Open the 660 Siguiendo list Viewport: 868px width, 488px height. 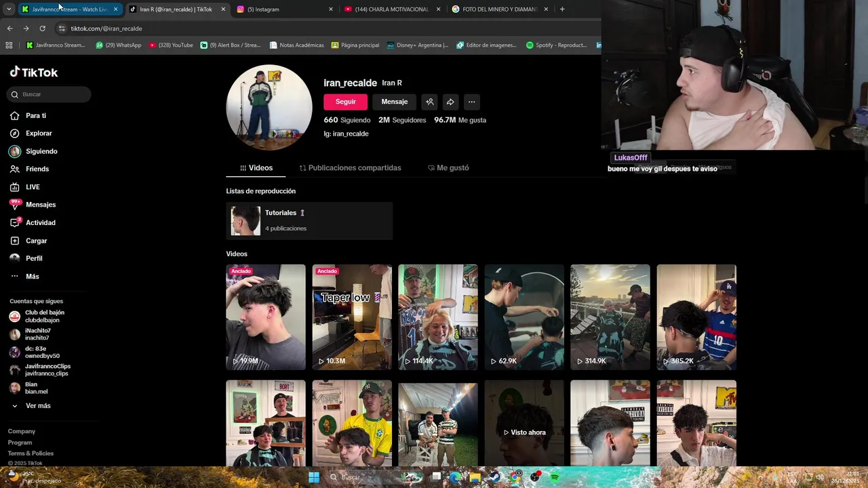point(347,120)
